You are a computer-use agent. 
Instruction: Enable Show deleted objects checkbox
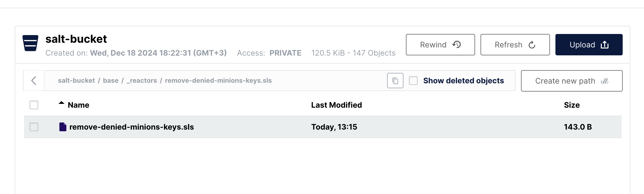413,81
